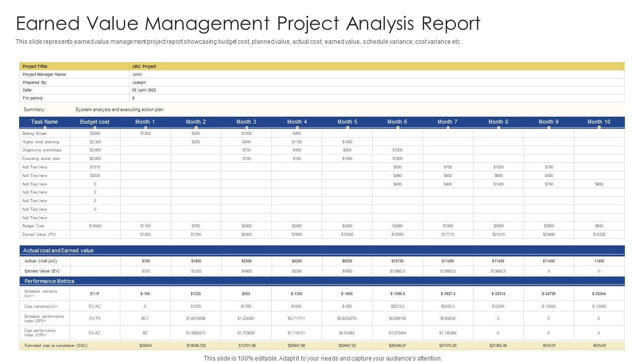The width and height of the screenshot is (644, 362).
Task: Click the earned value cell '$13962.5'
Action: [397, 271]
